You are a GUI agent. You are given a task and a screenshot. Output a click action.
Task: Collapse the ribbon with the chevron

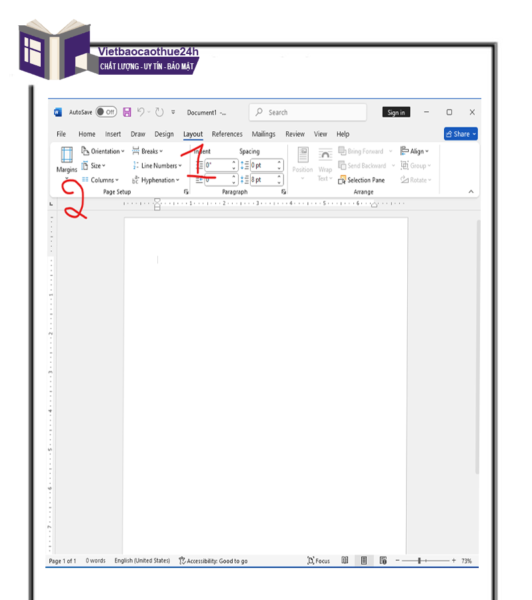pos(471,192)
